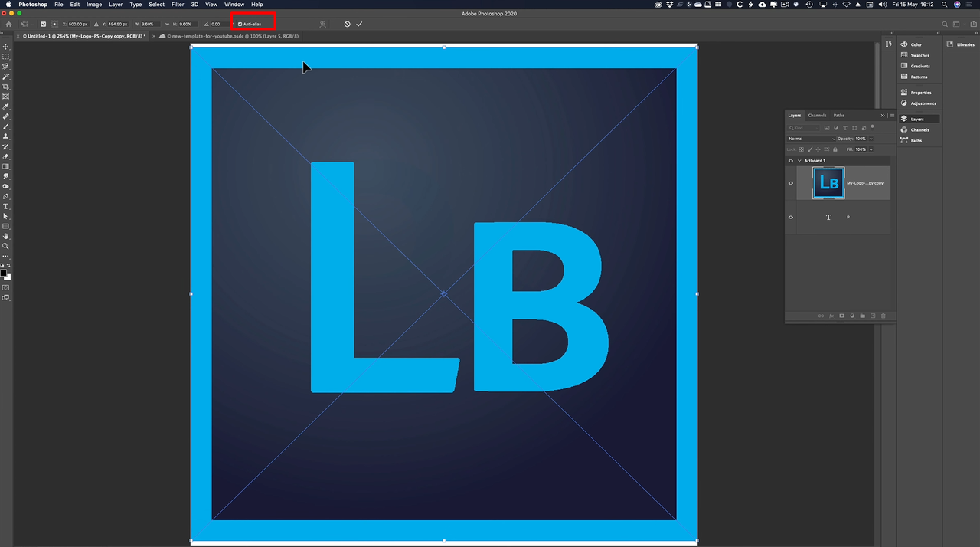Viewport: 980px width, 547px height.
Task: Select the Brush tool
Action: [6, 126]
